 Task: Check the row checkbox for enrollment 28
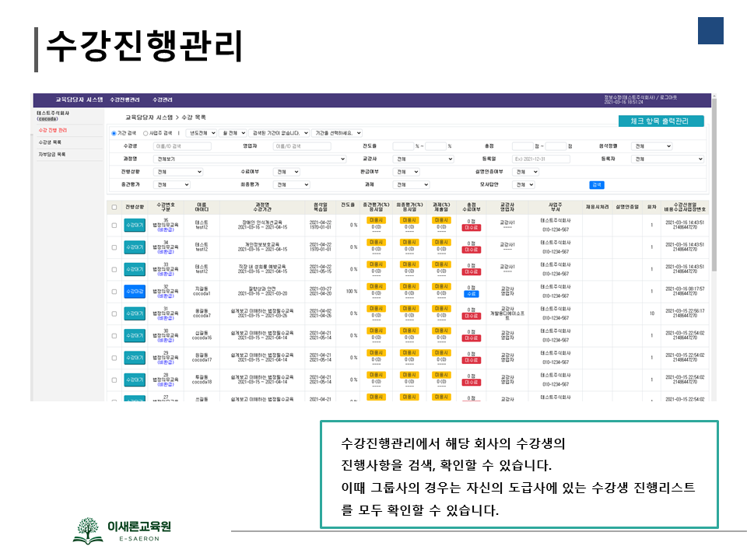114,380
